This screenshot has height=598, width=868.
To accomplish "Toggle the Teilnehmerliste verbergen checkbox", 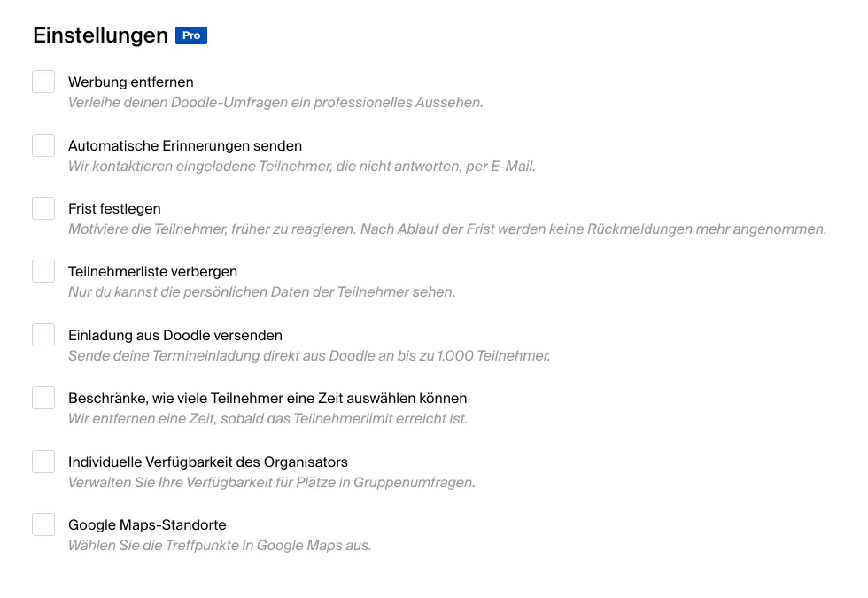I will pyautogui.click(x=43, y=271).
